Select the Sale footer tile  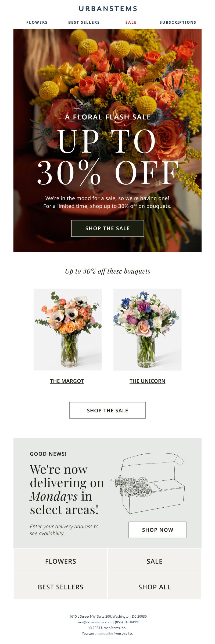tap(155, 561)
